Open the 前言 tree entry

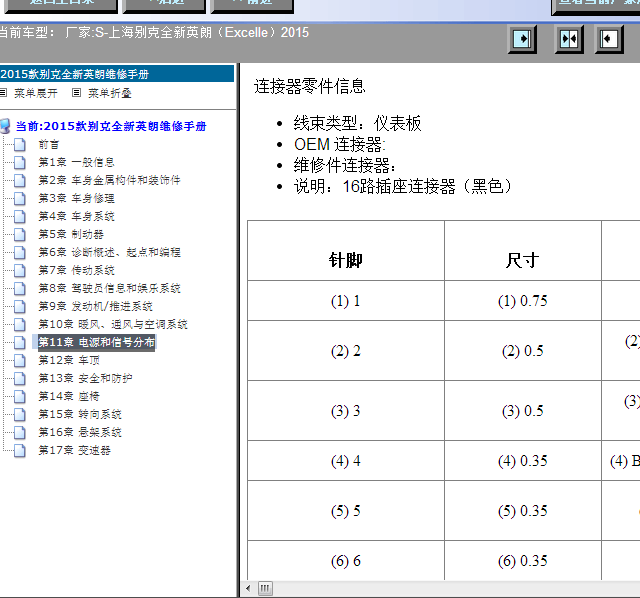pyautogui.click(x=49, y=144)
